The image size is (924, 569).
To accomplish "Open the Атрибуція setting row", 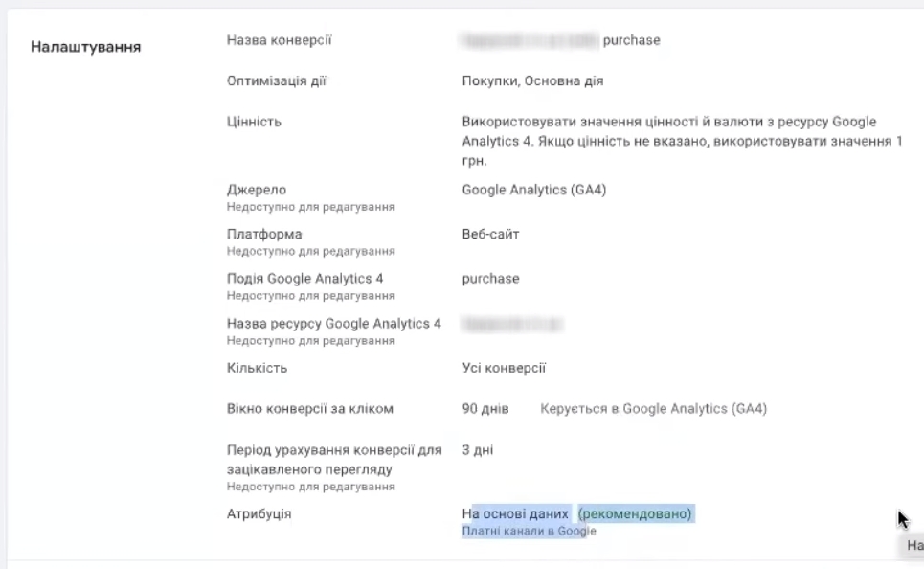I will tap(259, 514).
